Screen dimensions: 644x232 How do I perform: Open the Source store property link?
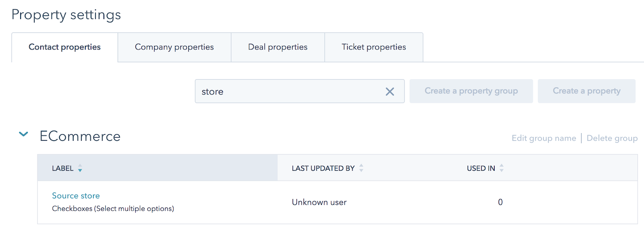point(76,196)
